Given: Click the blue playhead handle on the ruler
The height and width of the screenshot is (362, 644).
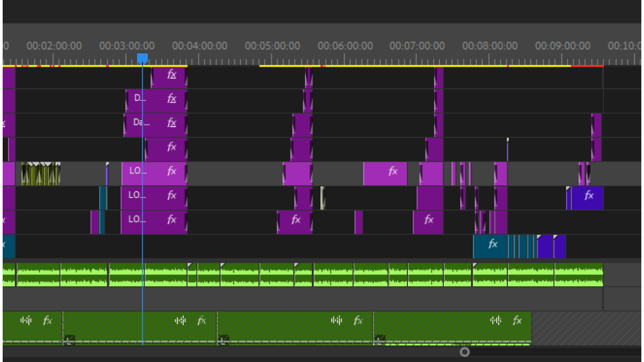Looking at the screenshot, I should tap(142, 58).
